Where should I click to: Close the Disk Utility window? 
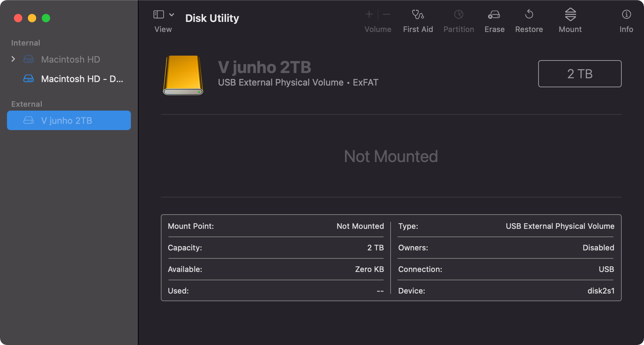(x=18, y=18)
